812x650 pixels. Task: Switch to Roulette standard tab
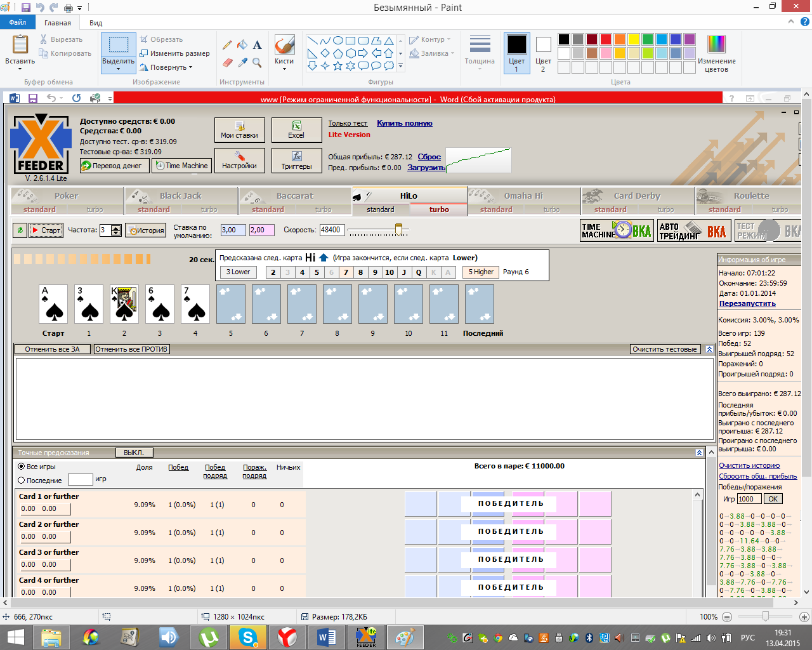[x=724, y=209]
